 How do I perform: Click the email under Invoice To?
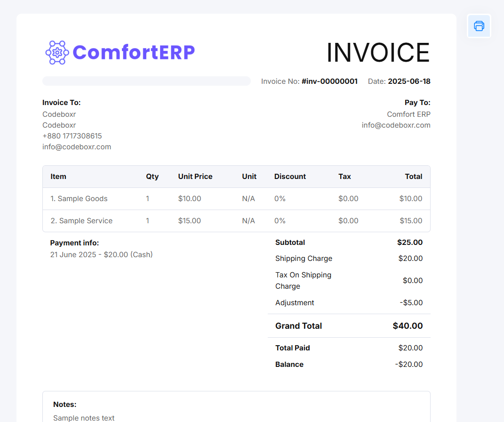(x=77, y=147)
